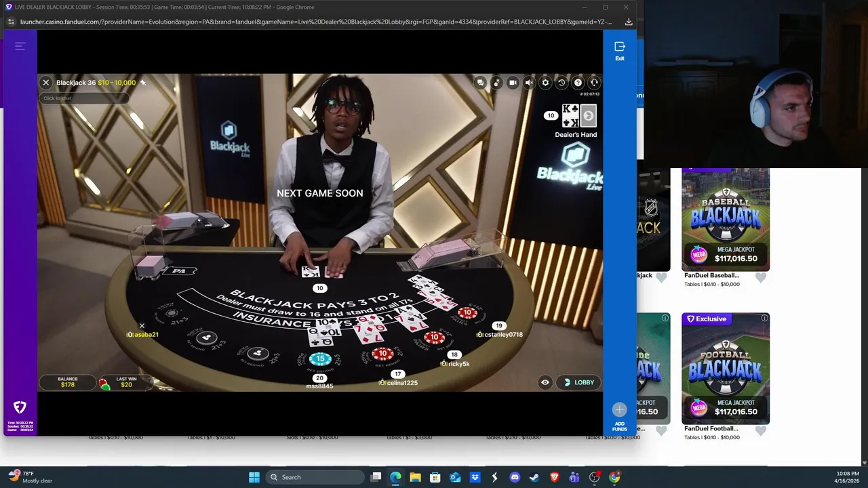Open the Windows Start menu
The height and width of the screenshot is (488, 868).
pyautogui.click(x=254, y=477)
